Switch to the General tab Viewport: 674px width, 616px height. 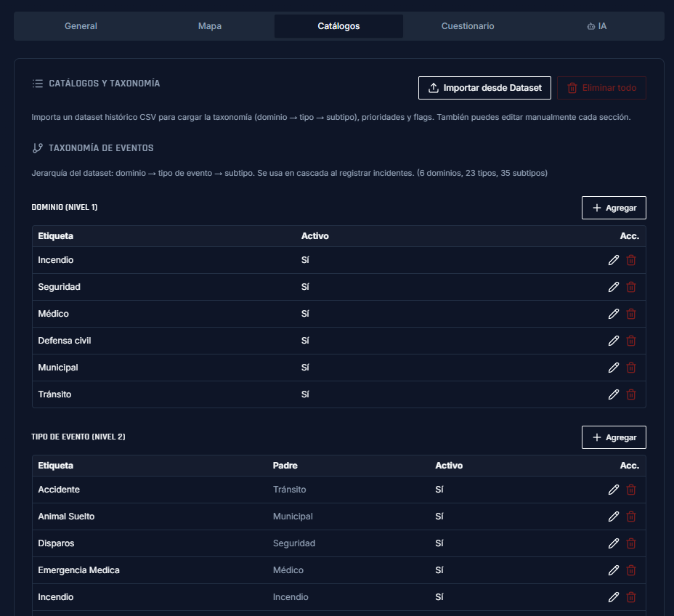tap(81, 26)
